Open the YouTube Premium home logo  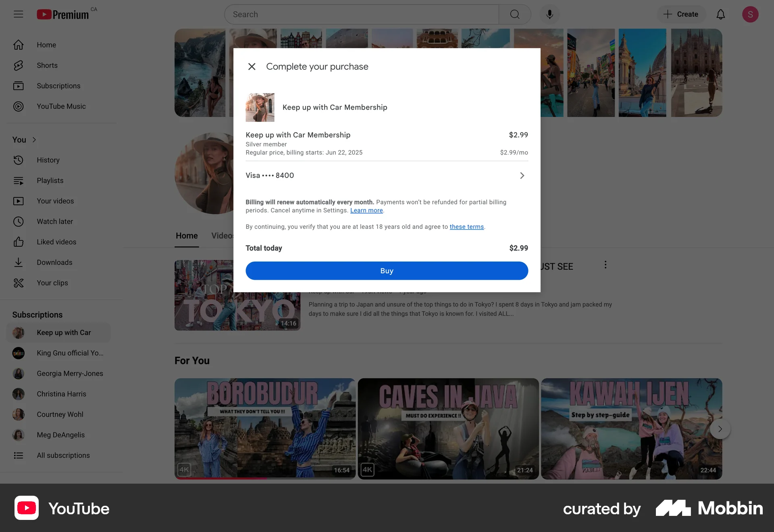62,14
